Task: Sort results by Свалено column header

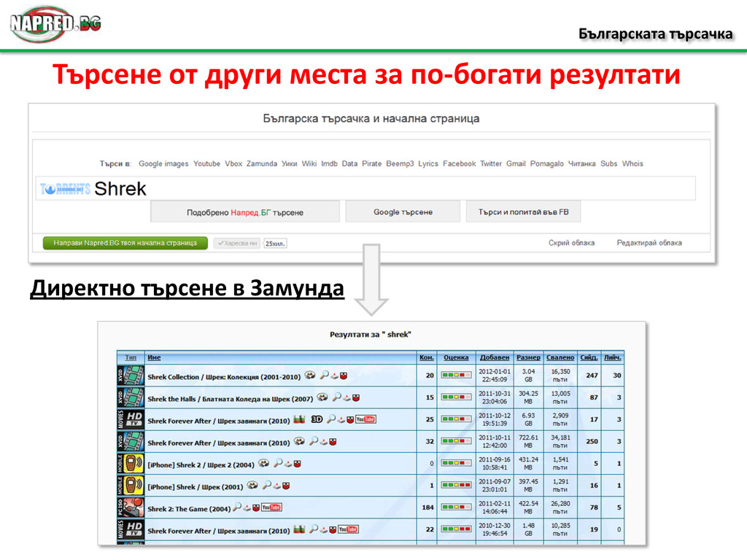Action: point(560,357)
